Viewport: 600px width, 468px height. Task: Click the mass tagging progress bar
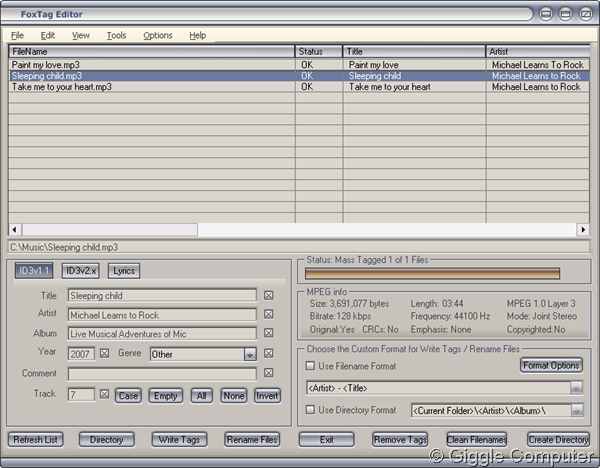(x=432, y=274)
